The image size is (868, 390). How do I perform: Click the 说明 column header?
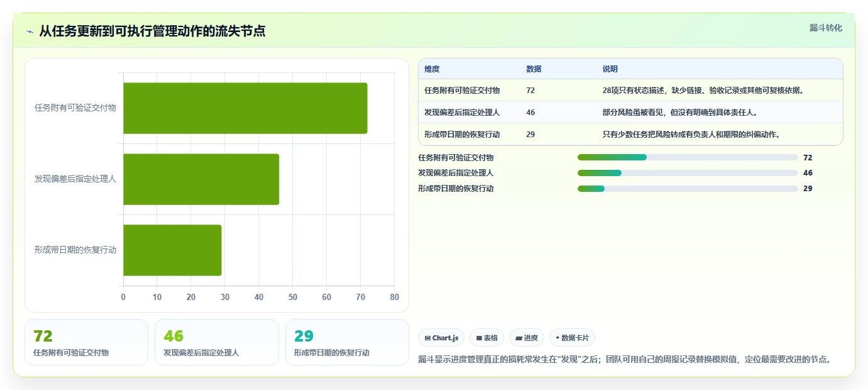[x=610, y=69]
